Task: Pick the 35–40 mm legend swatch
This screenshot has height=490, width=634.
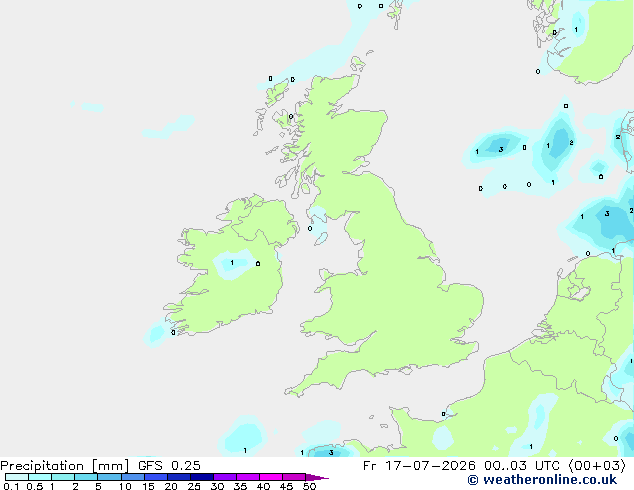Action: (x=248, y=477)
